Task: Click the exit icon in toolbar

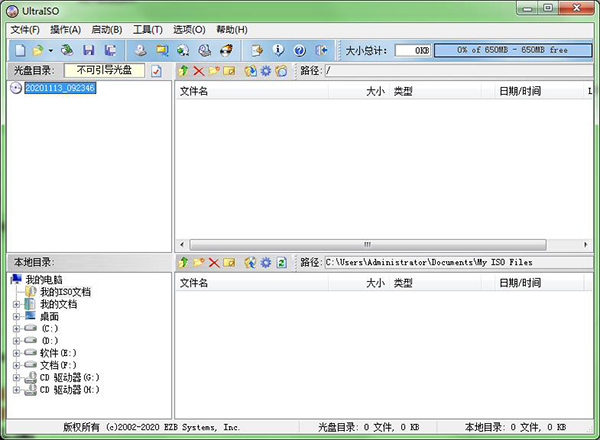Action: tap(321, 50)
